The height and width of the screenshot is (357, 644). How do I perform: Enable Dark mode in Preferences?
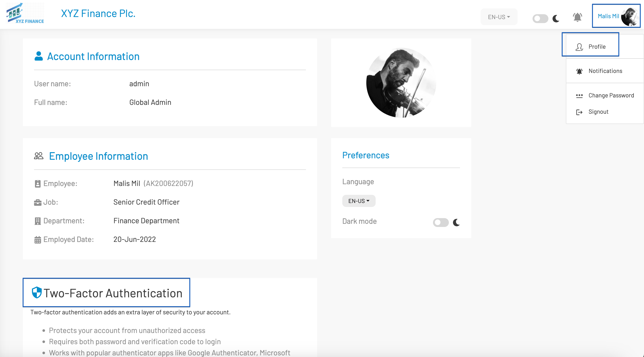coord(441,222)
